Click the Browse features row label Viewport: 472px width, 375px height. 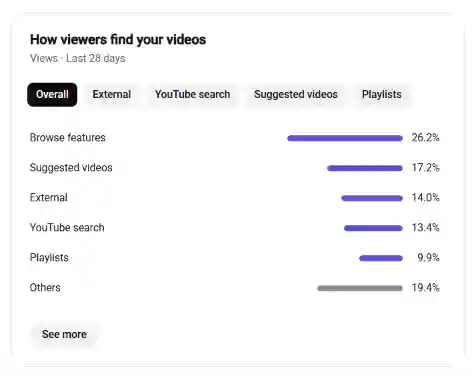pyautogui.click(x=68, y=138)
